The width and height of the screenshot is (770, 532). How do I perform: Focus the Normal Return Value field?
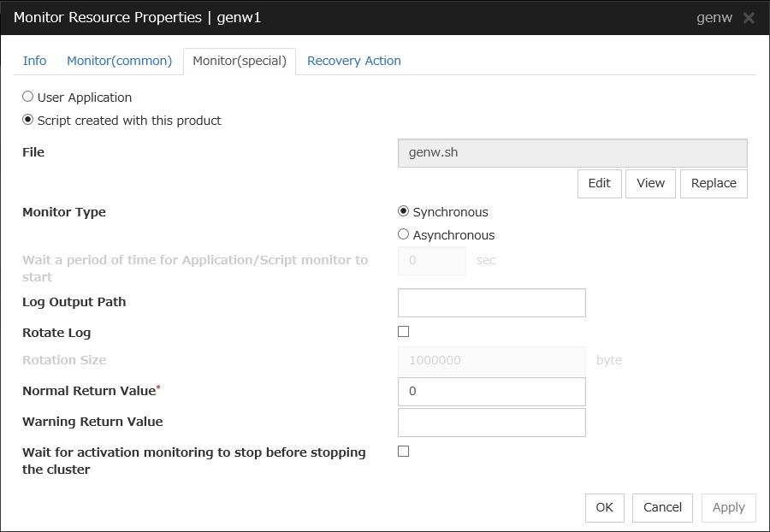(x=492, y=392)
